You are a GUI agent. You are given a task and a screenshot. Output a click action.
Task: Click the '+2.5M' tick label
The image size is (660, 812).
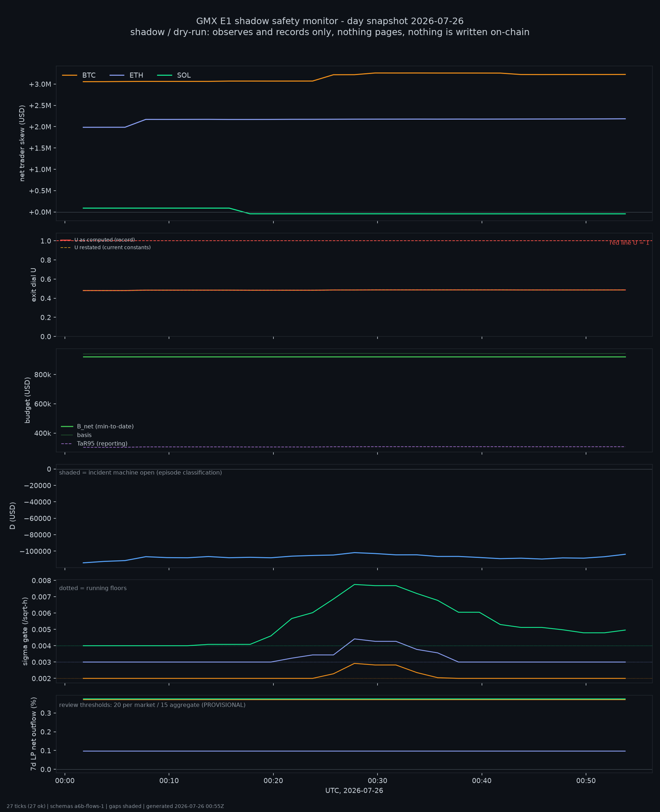click(x=40, y=105)
